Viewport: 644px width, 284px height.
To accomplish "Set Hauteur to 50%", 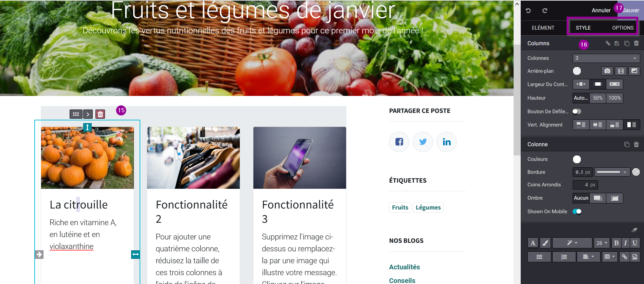I will 598,98.
